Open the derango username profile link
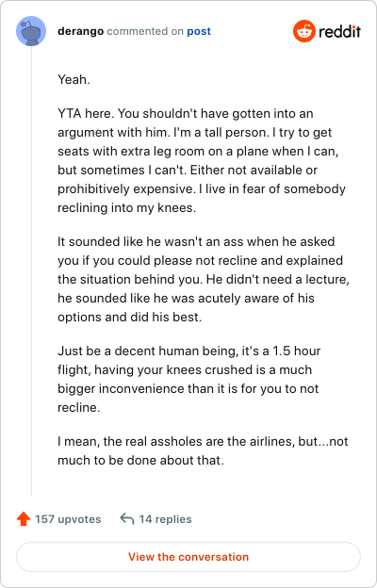The image size is (377, 588). point(81,31)
